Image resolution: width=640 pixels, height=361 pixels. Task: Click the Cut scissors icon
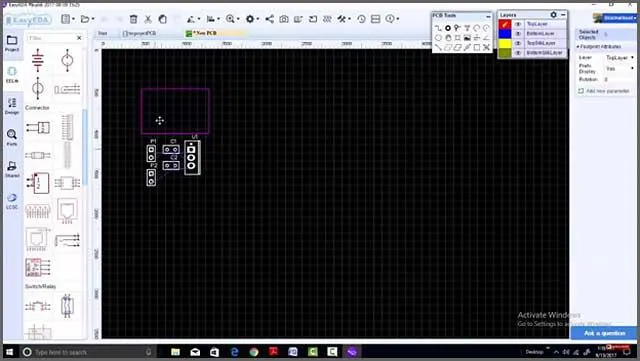pyautogui.click(x=148, y=19)
